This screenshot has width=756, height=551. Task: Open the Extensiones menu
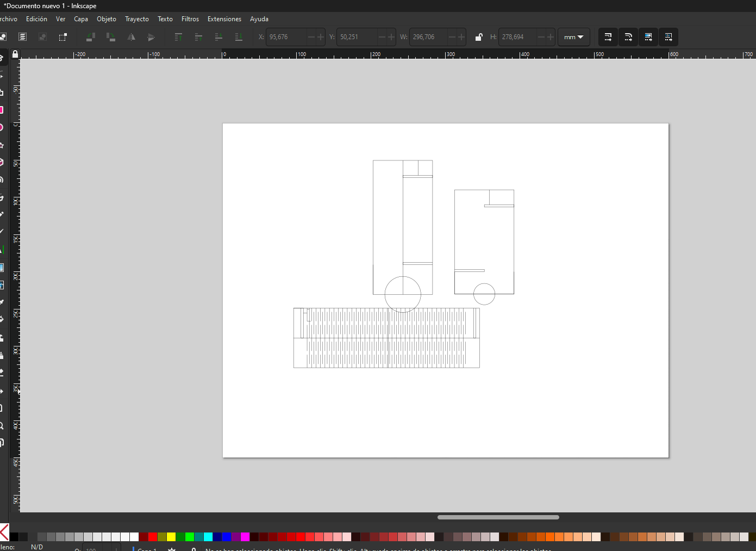(224, 19)
